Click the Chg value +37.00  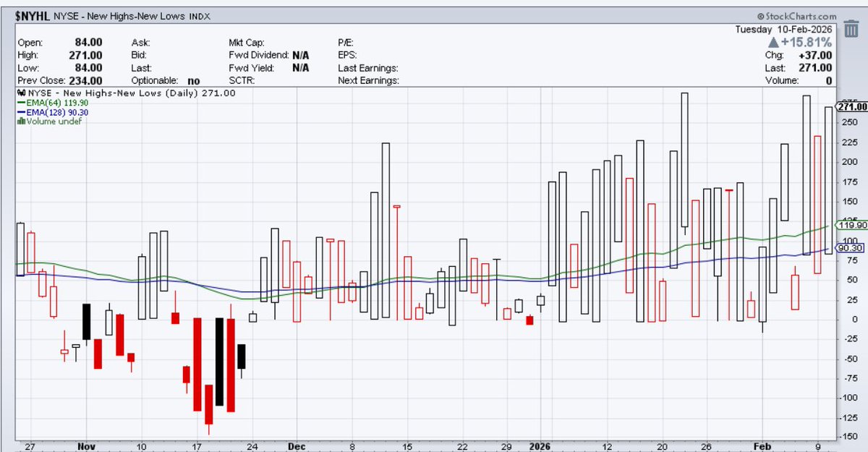point(816,56)
